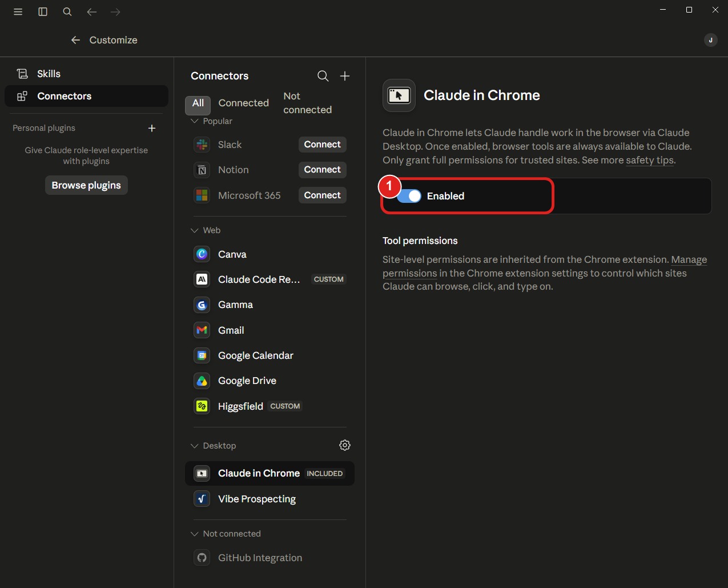Viewport: 728px width, 588px height.
Task: Open the hamburger menu icon
Action: click(x=18, y=12)
